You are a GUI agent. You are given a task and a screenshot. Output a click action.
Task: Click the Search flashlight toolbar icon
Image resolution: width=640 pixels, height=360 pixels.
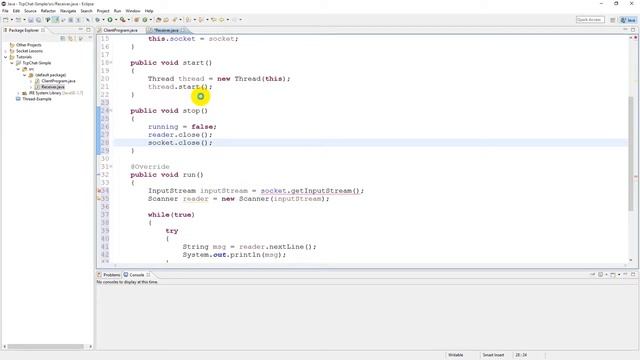(x=175, y=20)
